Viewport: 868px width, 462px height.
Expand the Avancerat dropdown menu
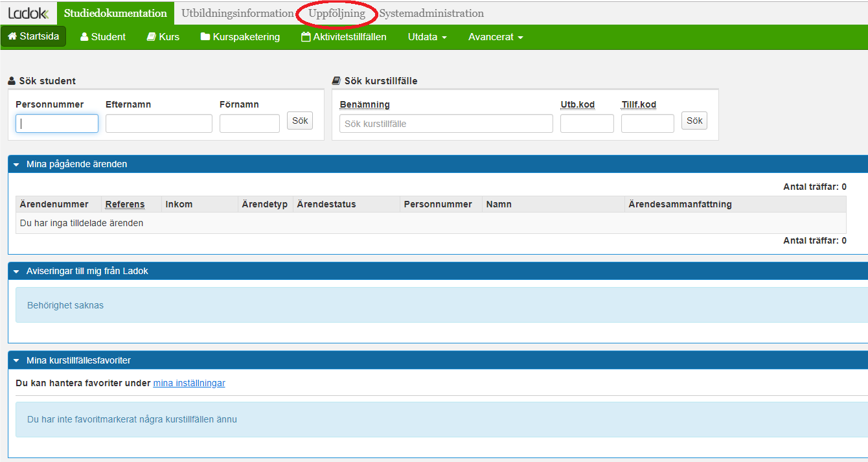point(496,37)
